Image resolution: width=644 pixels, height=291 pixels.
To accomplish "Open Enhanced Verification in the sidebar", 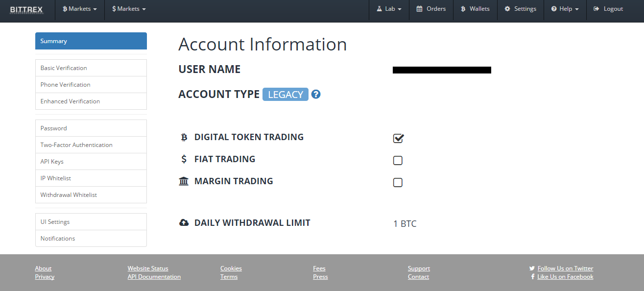I will 91,101.
